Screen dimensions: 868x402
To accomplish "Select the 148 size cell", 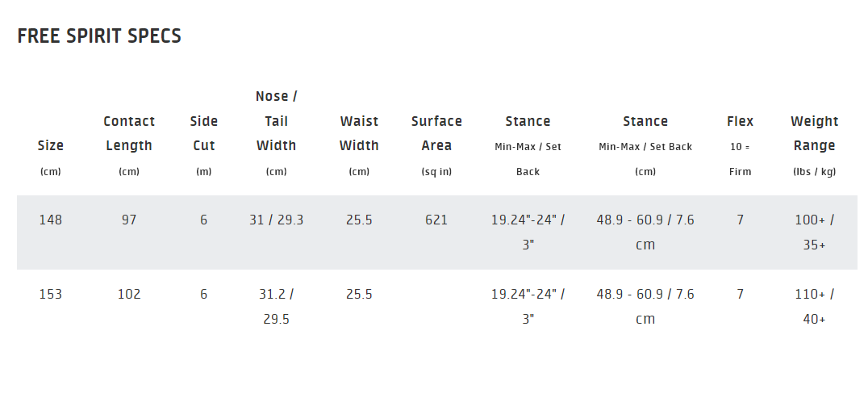I will click(x=50, y=220).
